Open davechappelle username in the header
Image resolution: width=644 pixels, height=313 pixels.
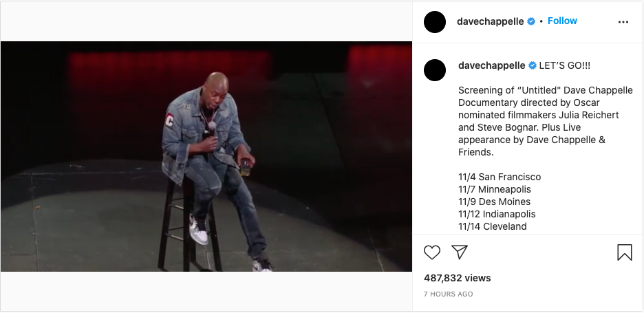click(491, 21)
